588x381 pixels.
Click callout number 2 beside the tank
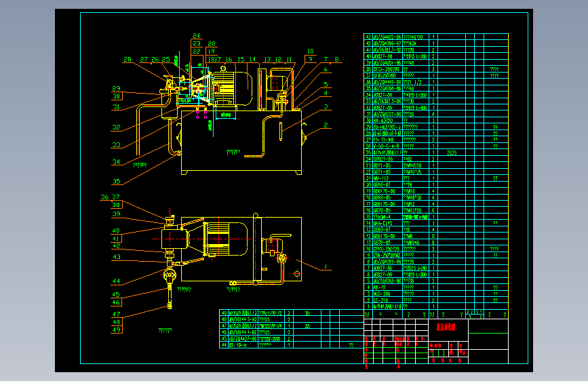[x=326, y=125]
